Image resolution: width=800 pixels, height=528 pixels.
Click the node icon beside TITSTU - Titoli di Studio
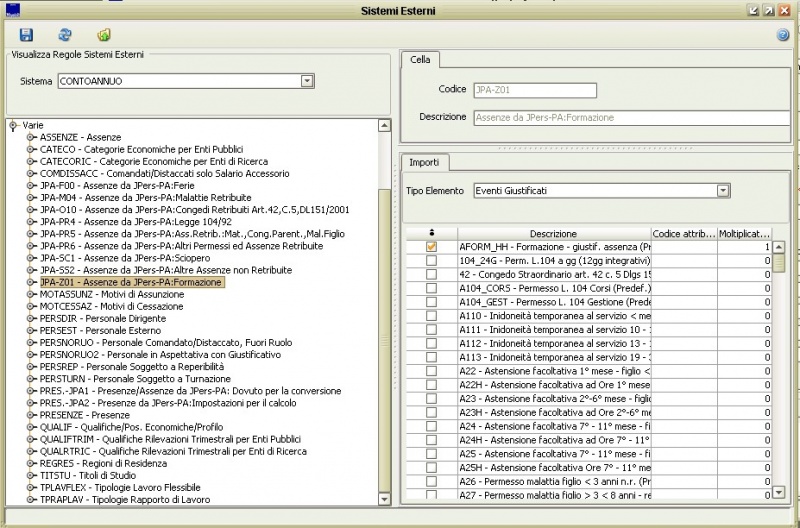32,474
